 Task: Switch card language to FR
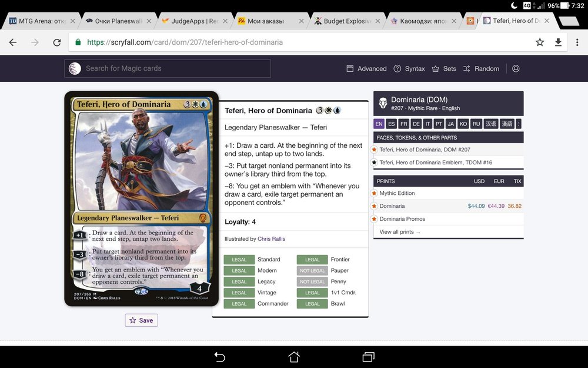tap(403, 124)
